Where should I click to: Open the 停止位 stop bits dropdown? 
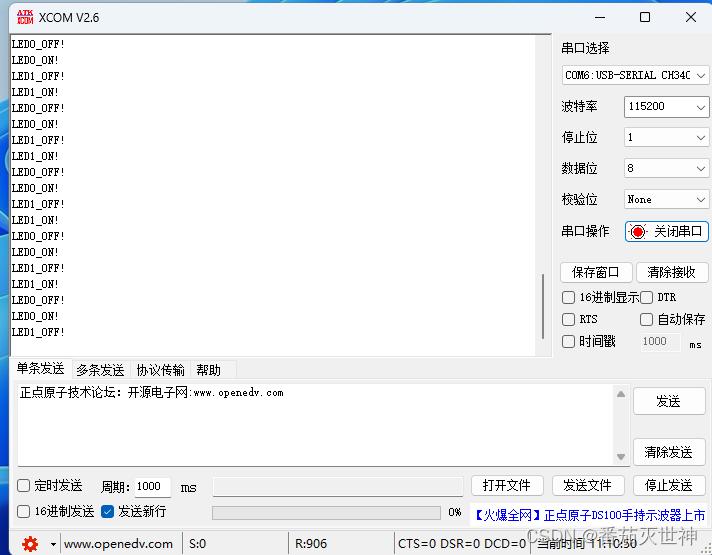[x=666, y=137]
